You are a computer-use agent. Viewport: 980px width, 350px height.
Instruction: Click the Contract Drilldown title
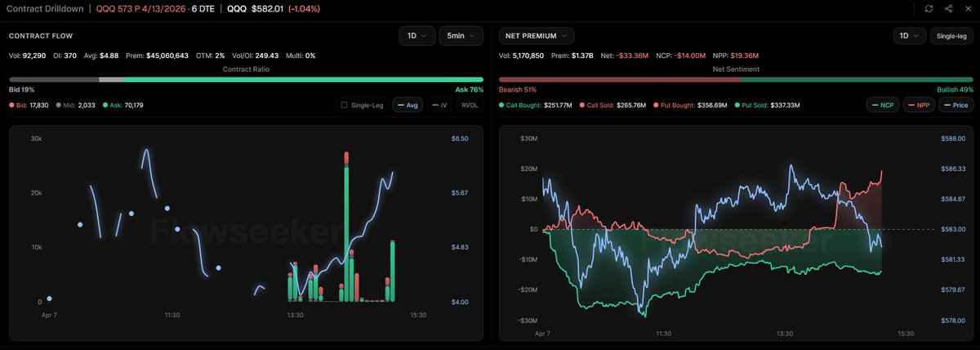pyautogui.click(x=45, y=8)
